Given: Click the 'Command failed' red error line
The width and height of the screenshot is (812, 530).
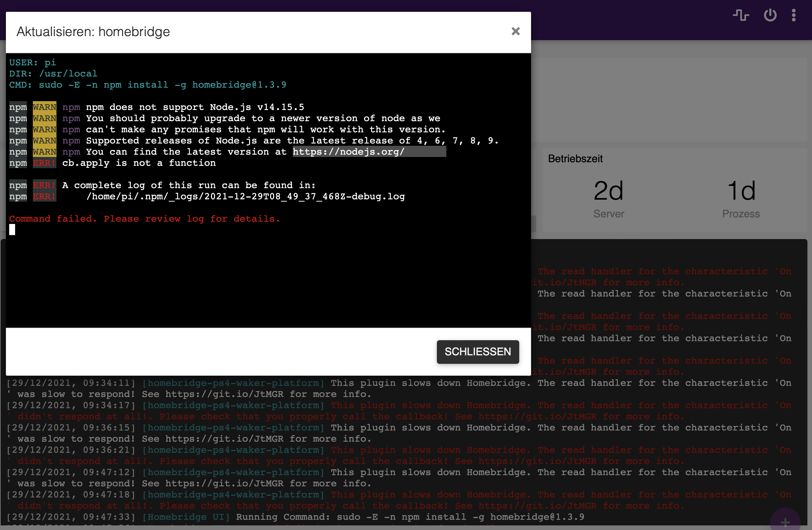Looking at the screenshot, I should 144,219.
